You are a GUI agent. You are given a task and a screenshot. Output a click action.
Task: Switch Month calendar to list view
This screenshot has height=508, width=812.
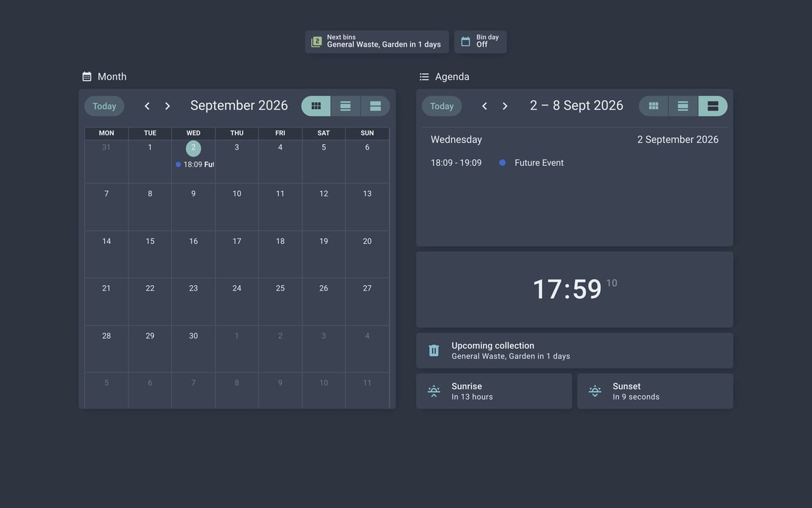click(346, 106)
